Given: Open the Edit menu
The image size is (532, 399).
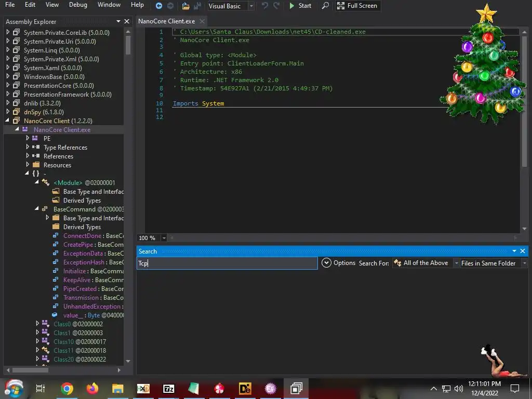Looking at the screenshot, I should (x=30, y=5).
